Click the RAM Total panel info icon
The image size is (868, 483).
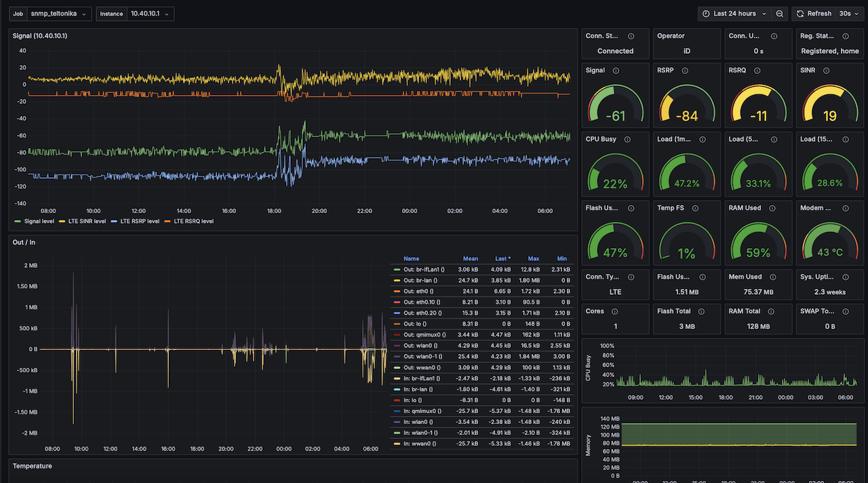click(772, 311)
